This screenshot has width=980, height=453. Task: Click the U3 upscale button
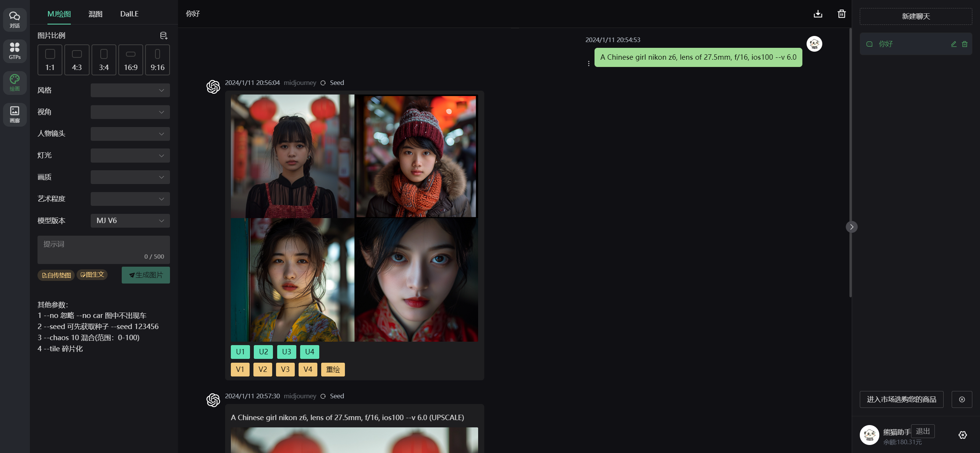(286, 352)
